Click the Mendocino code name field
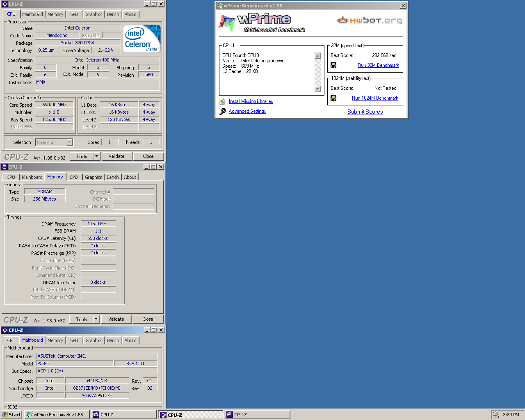This screenshot has height=420, width=525. 57,35
